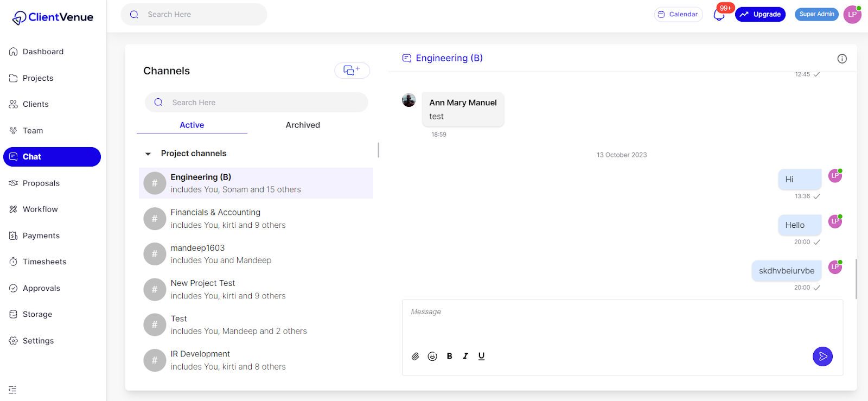Screen dimensions: 868x401
Task: Click the attach file paperclip icon
Action: 415,357
